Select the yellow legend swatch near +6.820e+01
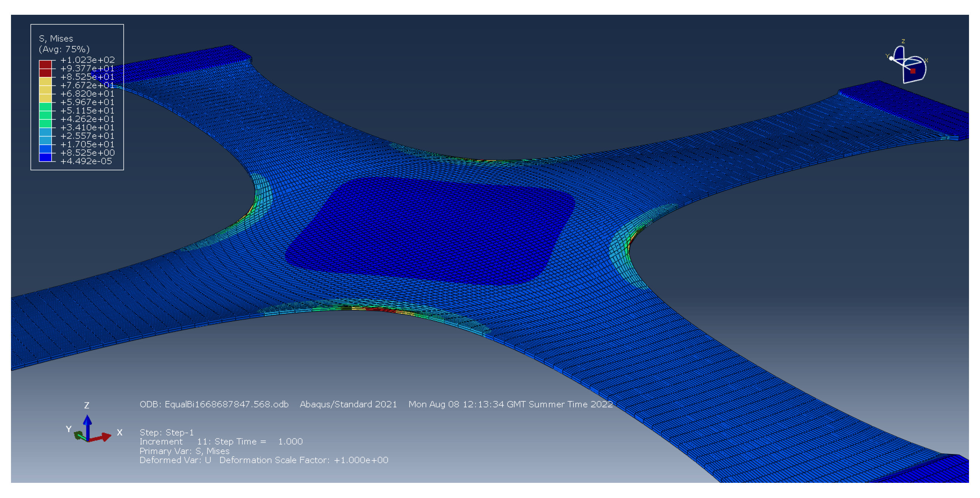The image size is (980, 498). click(x=45, y=94)
